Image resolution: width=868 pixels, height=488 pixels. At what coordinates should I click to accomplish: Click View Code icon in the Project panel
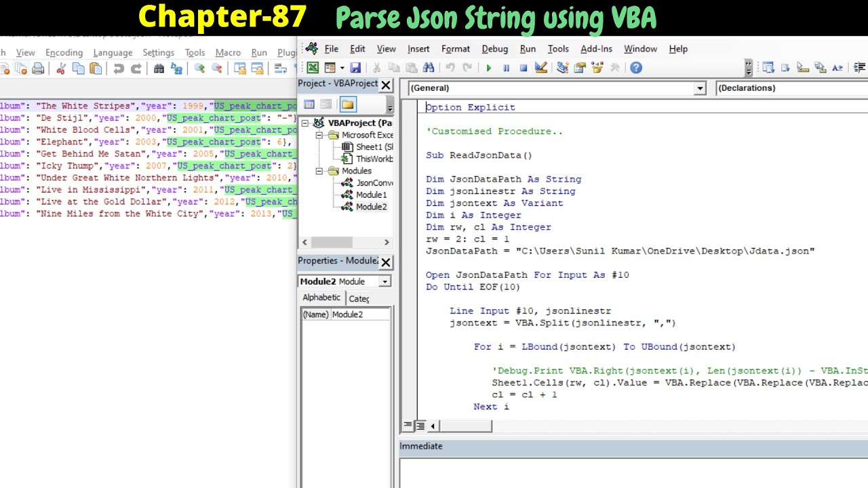(x=309, y=104)
